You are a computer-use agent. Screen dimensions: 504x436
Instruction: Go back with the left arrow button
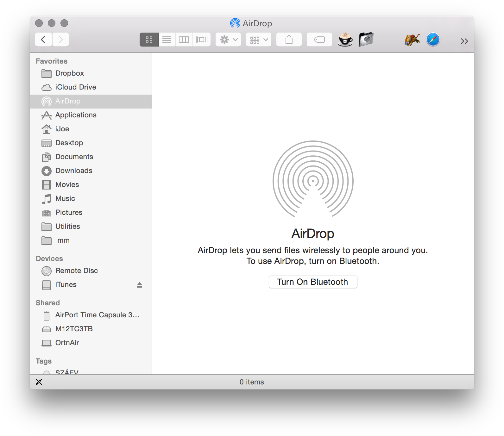coord(43,40)
